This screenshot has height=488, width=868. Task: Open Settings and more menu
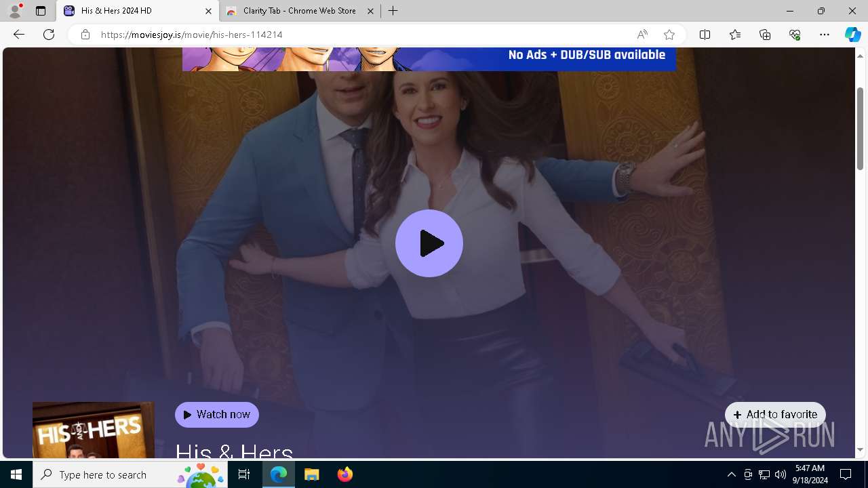[x=825, y=35]
